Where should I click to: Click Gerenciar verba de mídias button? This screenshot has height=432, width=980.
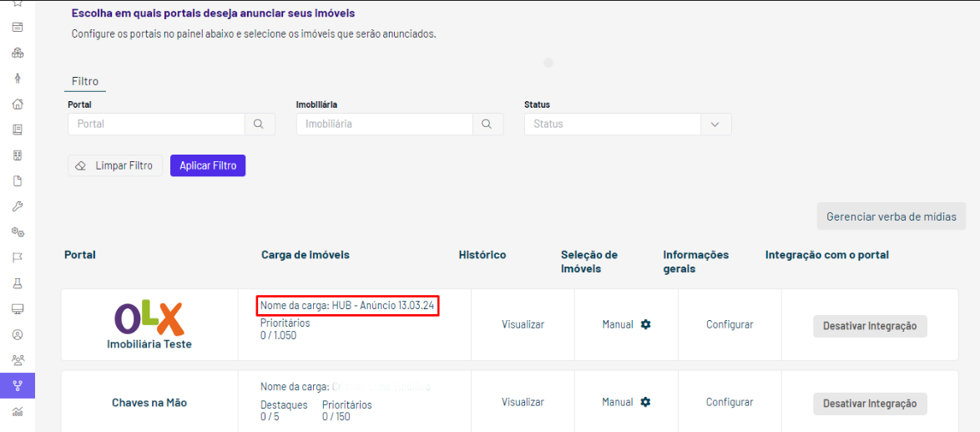click(892, 217)
